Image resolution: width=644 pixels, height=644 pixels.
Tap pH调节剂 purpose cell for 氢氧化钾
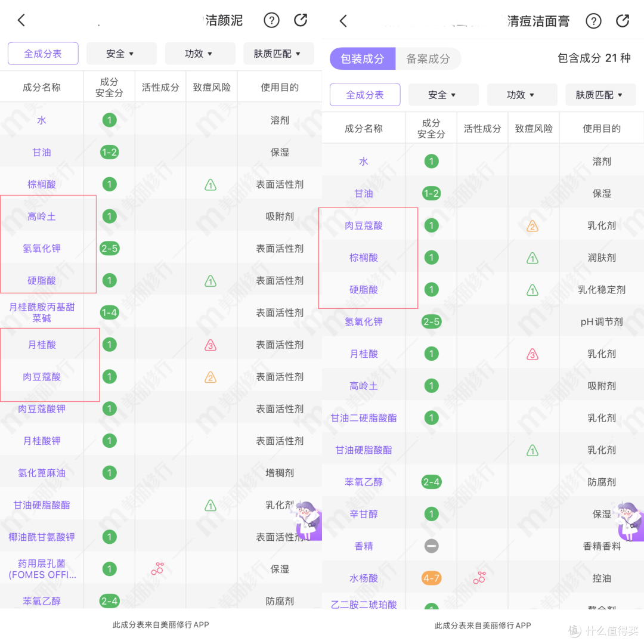pos(602,321)
